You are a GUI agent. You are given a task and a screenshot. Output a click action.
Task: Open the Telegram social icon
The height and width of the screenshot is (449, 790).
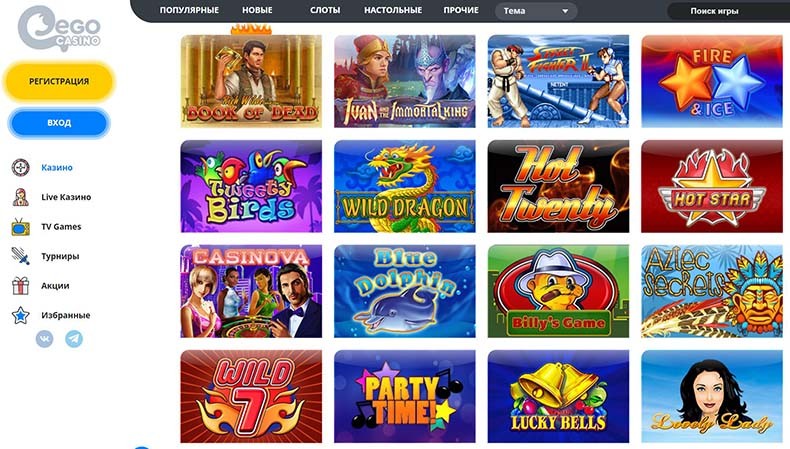point(74,339)
